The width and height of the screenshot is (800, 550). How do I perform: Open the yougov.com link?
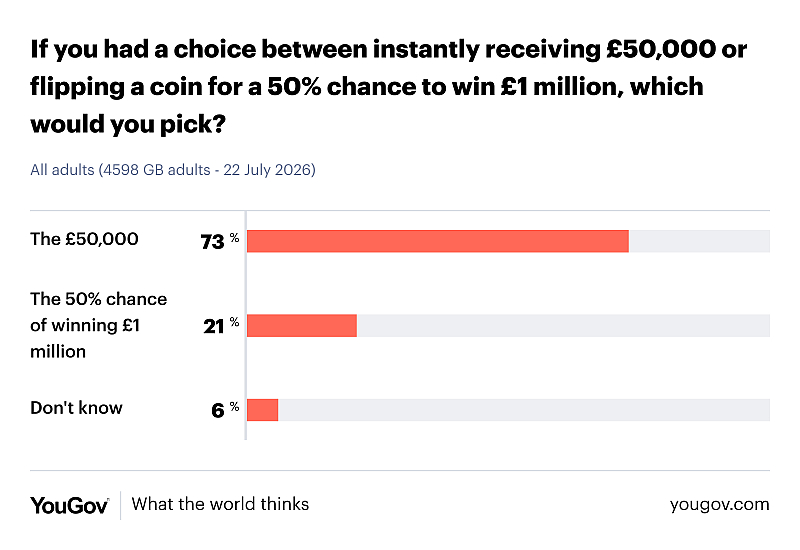click(x=719, y=505)
